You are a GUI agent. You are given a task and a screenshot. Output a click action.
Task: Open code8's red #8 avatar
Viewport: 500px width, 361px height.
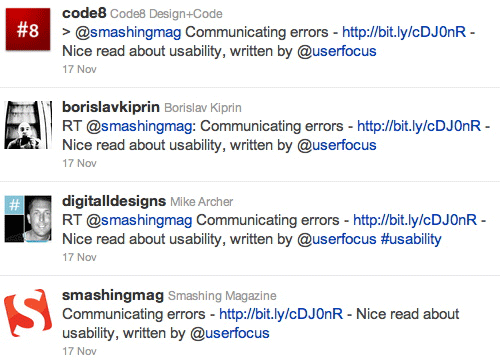click(28, 29)
